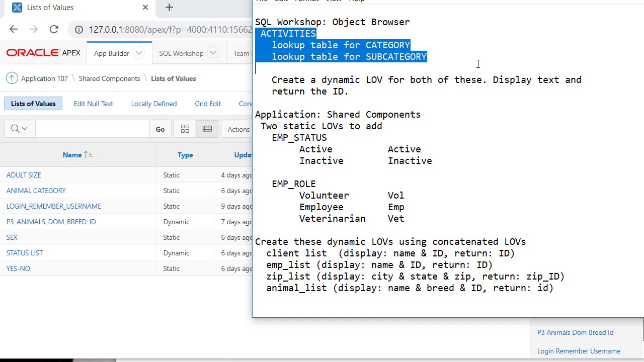Open a new browser tab
The height and width of the screenshot is (362, 644).
coord(169,8)
